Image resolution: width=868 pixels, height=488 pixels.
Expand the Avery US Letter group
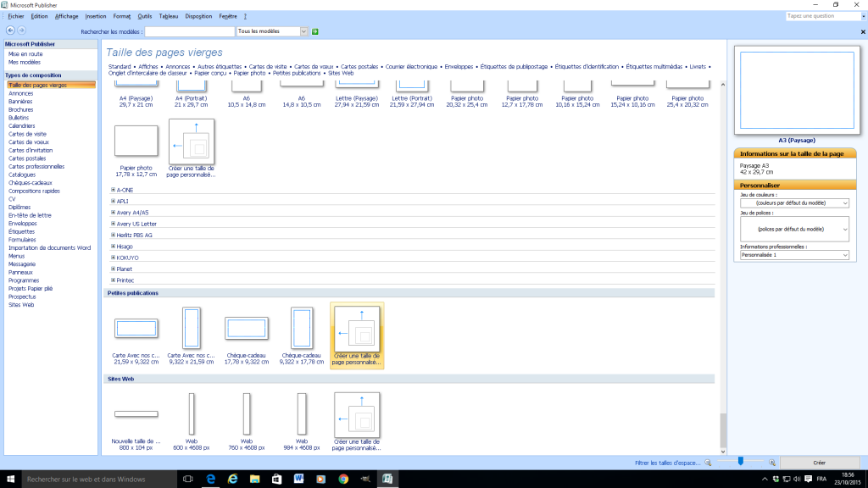(x=113, y=224)
